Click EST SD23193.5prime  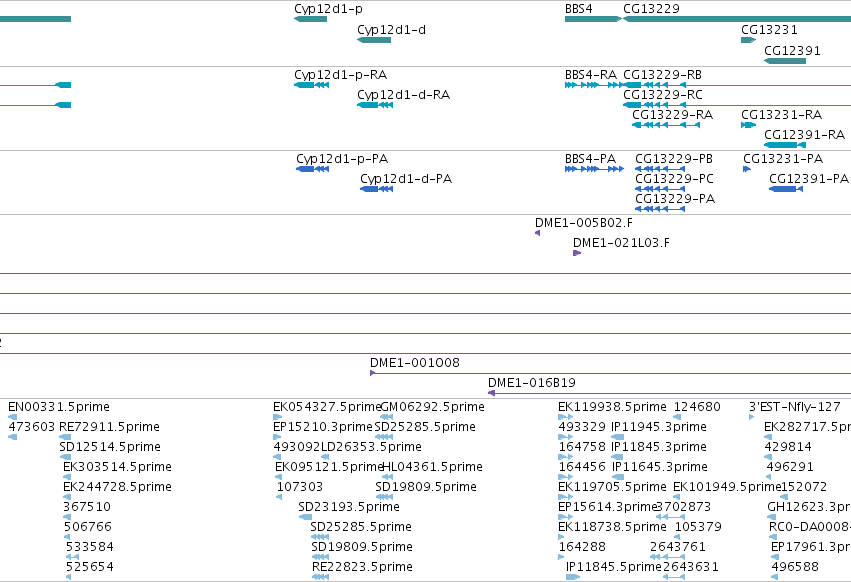tap(306, 517)
